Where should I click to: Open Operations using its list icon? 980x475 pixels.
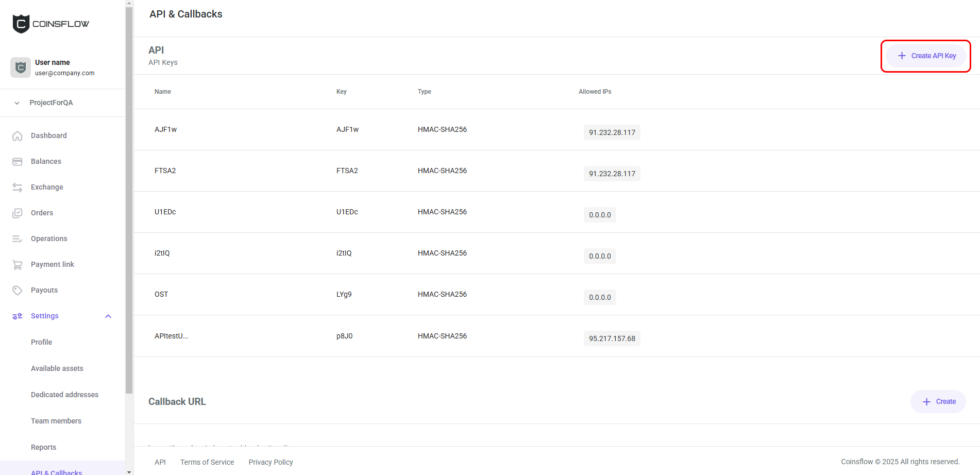[18, 239]
